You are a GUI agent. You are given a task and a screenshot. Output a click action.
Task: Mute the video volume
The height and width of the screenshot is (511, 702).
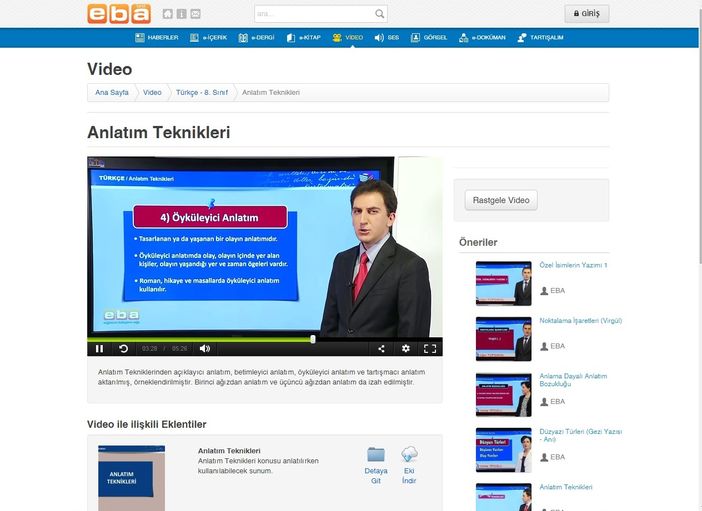(x=205, y=348)
